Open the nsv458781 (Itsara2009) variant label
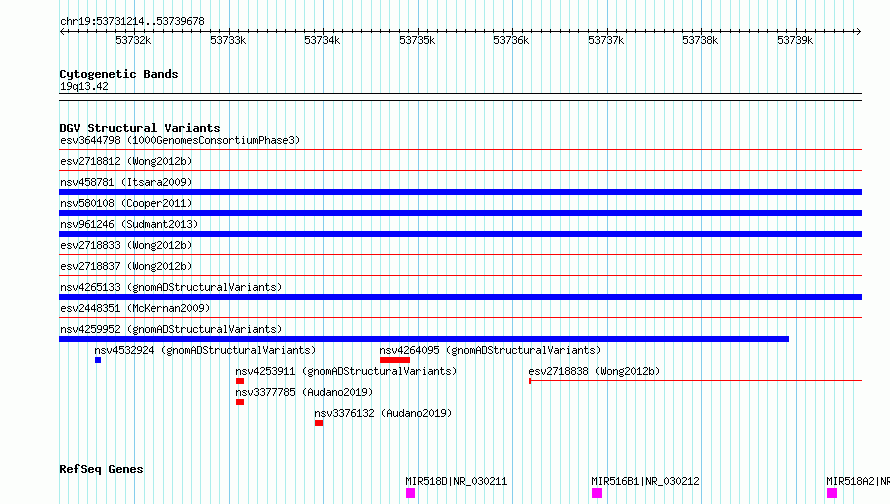 point(126,182)
